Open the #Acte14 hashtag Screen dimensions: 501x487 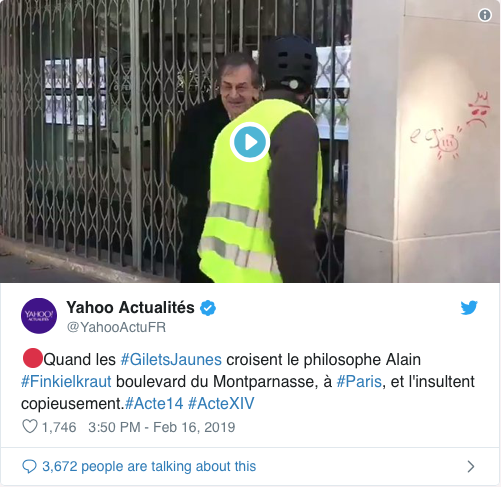154,403
